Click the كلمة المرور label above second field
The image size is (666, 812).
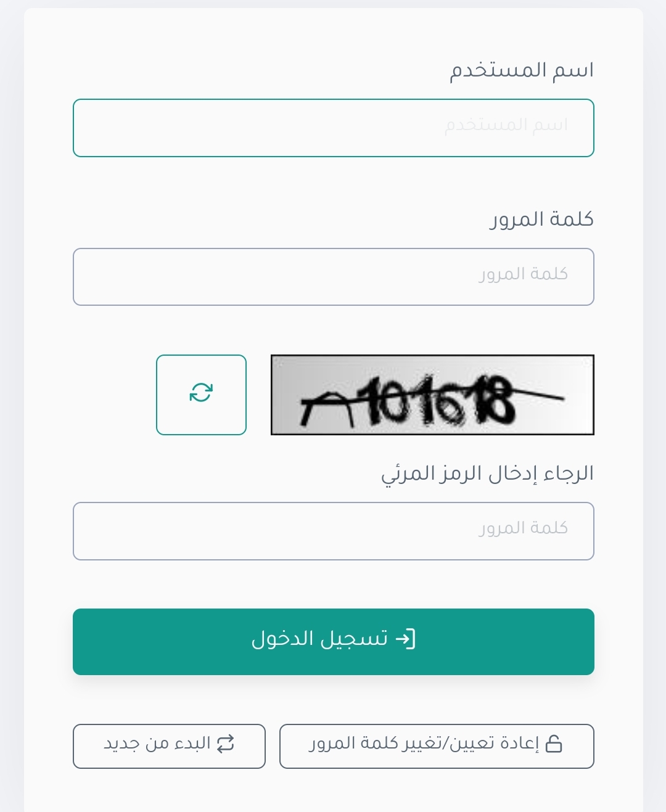tap(541, 219)
